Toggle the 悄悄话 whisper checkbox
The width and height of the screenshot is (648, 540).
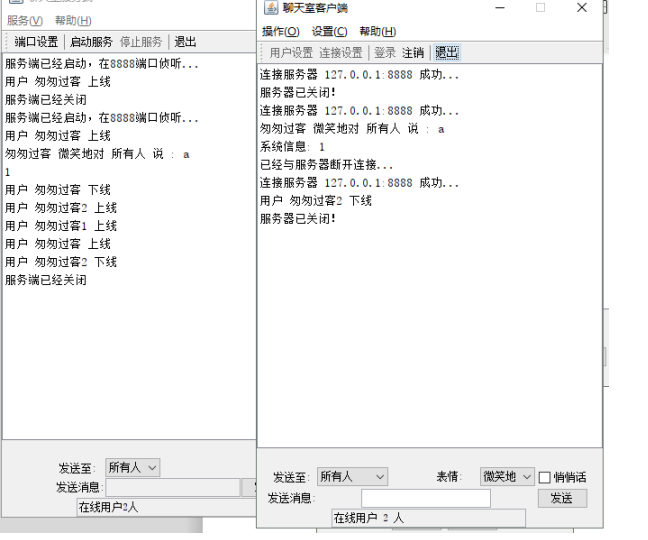click(545, 478)
